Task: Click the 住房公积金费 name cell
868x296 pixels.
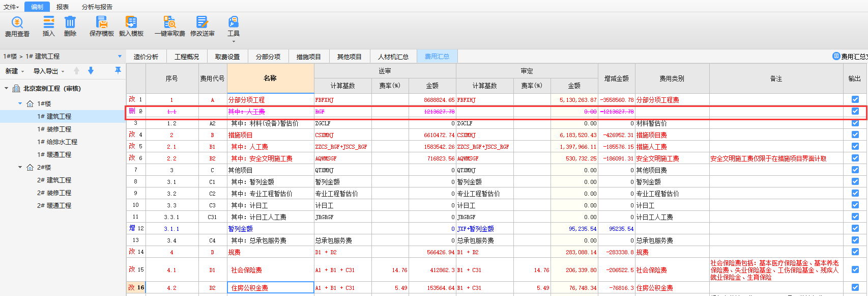Action: tap(270, 288)
